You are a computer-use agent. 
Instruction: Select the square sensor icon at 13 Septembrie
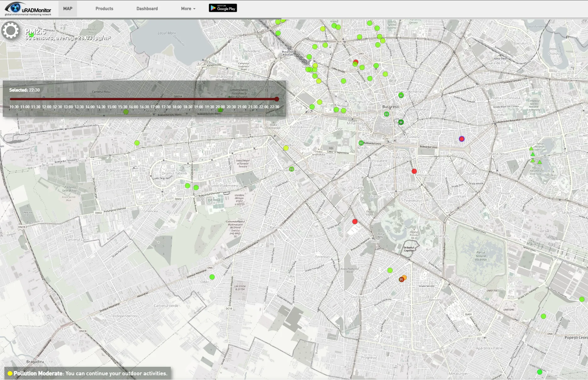(x=292, y=169)
